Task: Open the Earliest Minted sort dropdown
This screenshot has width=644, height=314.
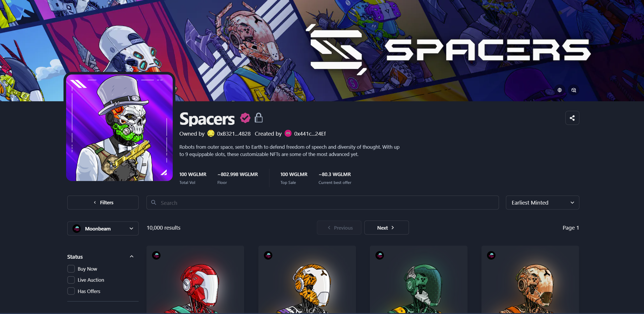Action: click(542, 203)
